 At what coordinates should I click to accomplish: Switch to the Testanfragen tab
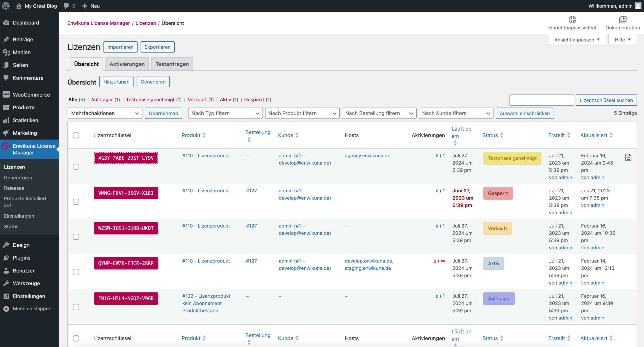click(172, 64)
